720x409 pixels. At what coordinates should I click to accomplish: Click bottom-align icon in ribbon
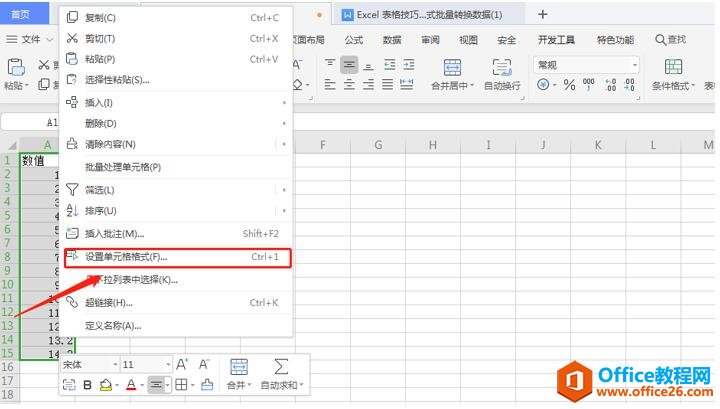point(368,65)
